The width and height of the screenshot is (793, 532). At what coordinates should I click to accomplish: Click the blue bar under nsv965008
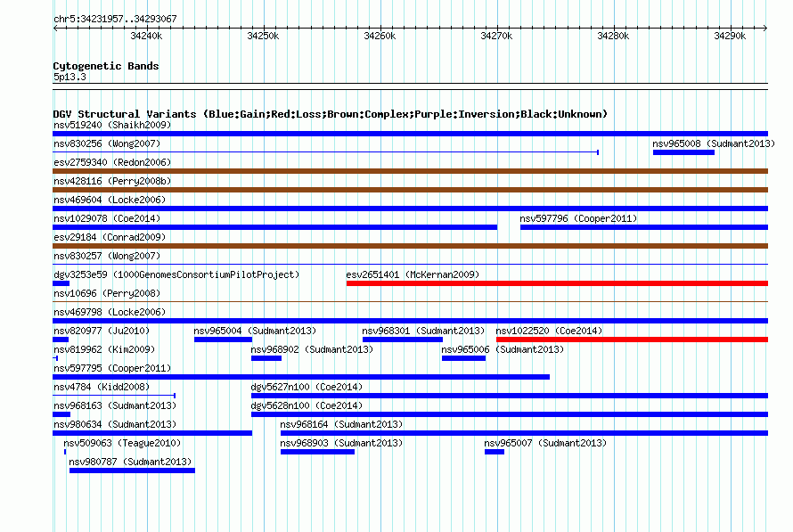tap(683, 152)
